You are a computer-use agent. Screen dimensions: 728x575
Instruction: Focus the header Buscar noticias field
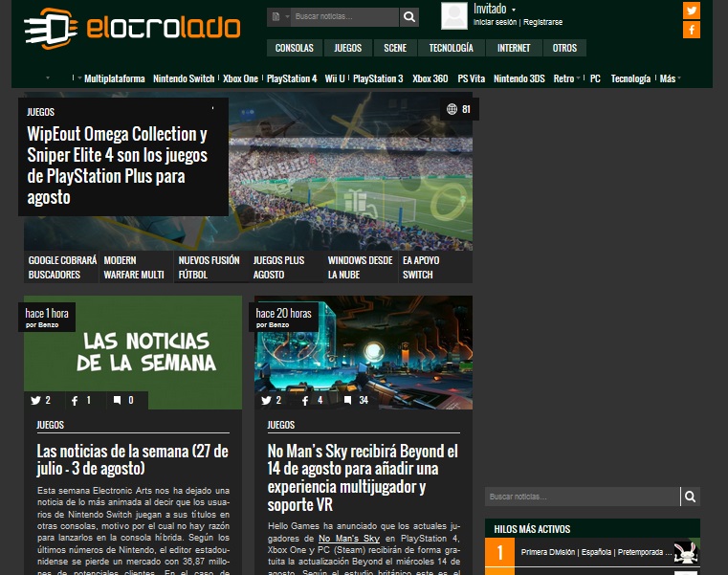coord(345,16)
